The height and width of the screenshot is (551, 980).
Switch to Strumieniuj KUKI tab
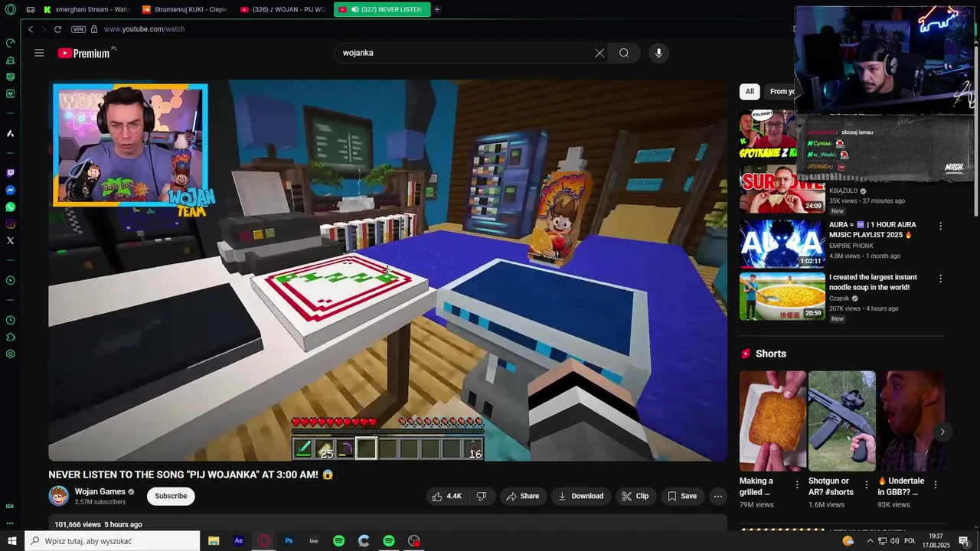(185, 9)
